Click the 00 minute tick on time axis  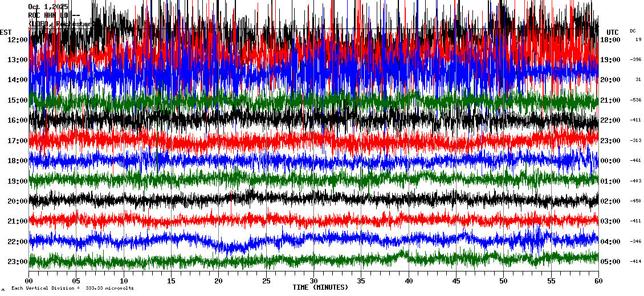tap(29, 281)
